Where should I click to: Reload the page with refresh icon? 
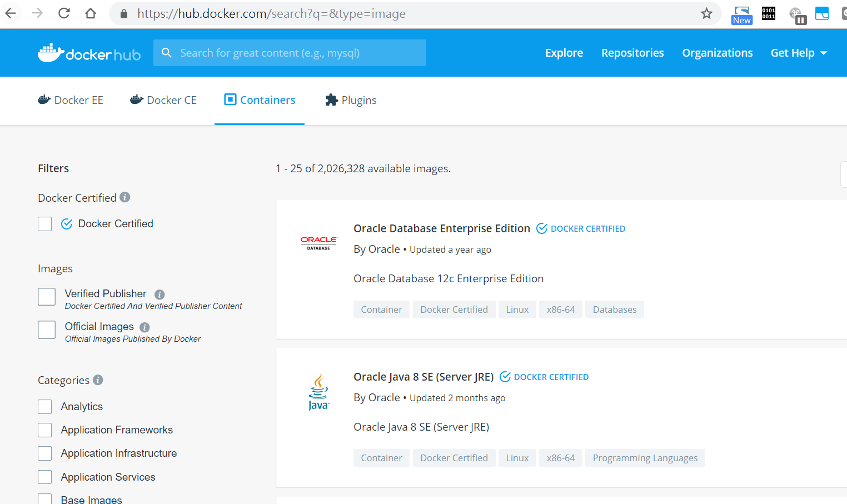tap(64, 13)
